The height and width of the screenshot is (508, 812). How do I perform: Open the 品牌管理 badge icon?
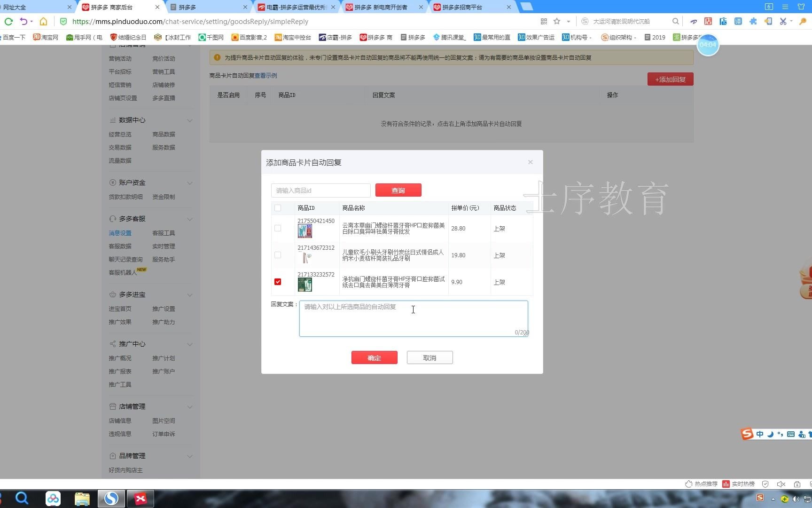pos(112,455)
